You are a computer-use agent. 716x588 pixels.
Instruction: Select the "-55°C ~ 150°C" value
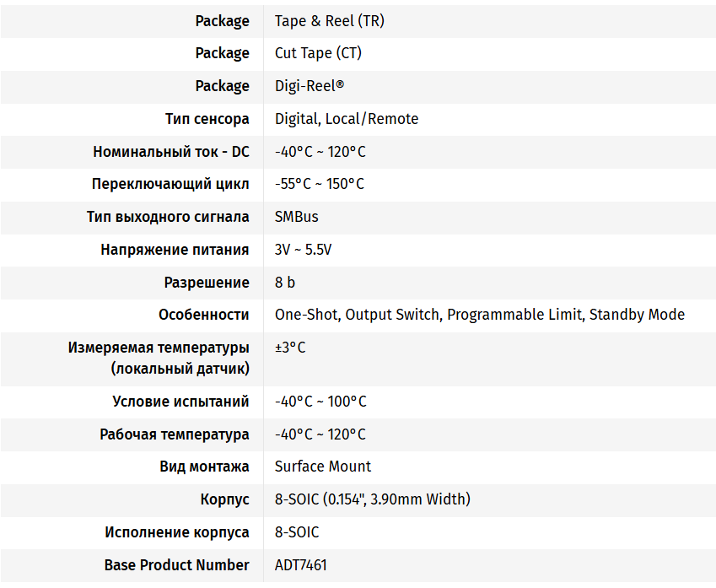pyautogui.click(x=320, y=184)
